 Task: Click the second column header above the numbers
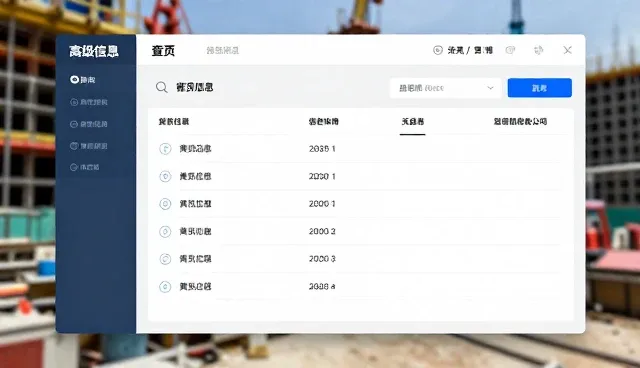pyautogui.click(x=324, y=121)
